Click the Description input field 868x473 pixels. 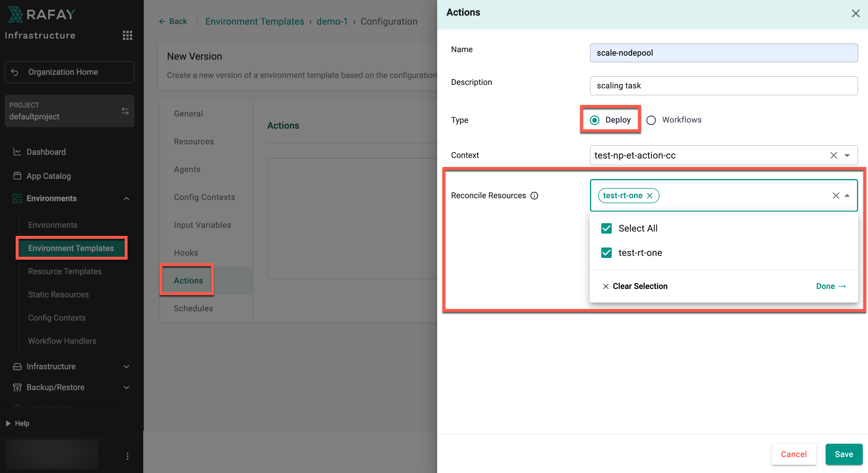click(723, 86)
